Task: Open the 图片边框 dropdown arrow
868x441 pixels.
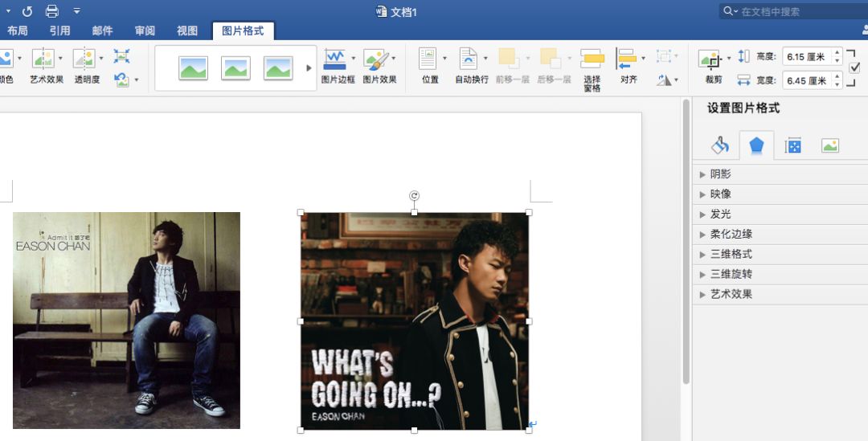Action: (353, 58)
